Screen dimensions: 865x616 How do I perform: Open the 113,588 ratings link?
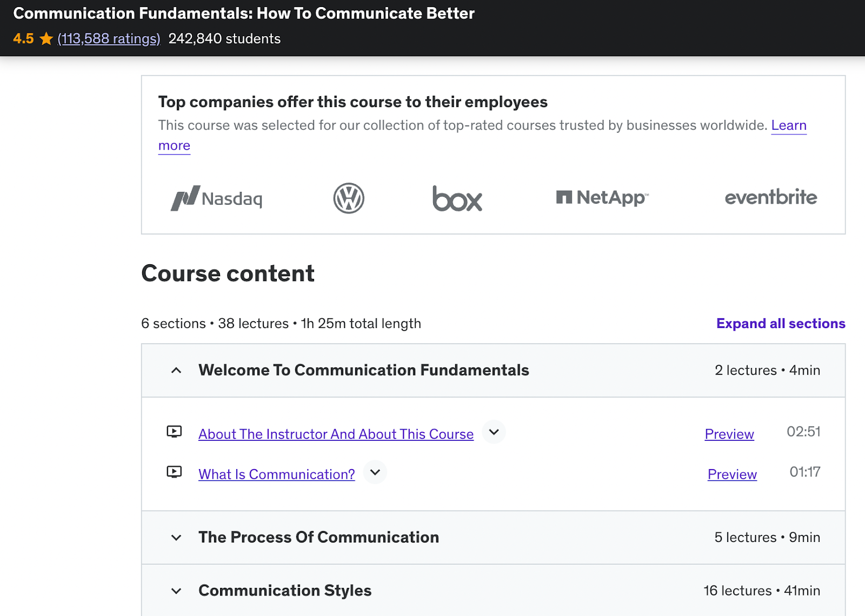click(109, 38)
